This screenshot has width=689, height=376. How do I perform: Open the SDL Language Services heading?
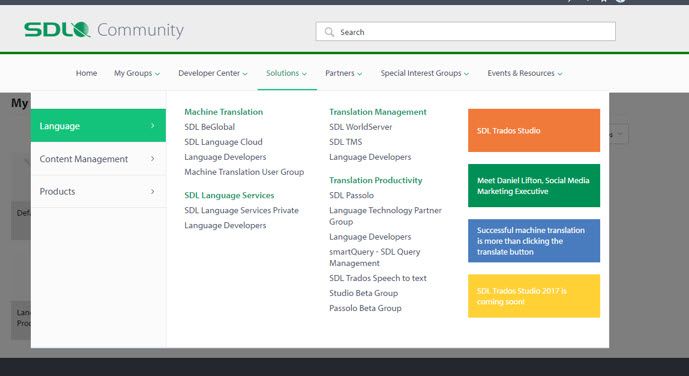click(x=229, y=195)
